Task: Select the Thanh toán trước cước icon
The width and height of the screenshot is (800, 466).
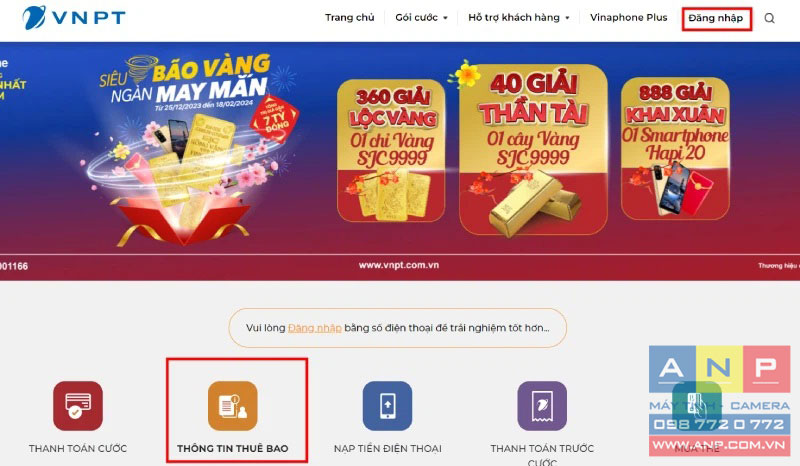Action: click(x=542, y=406)
